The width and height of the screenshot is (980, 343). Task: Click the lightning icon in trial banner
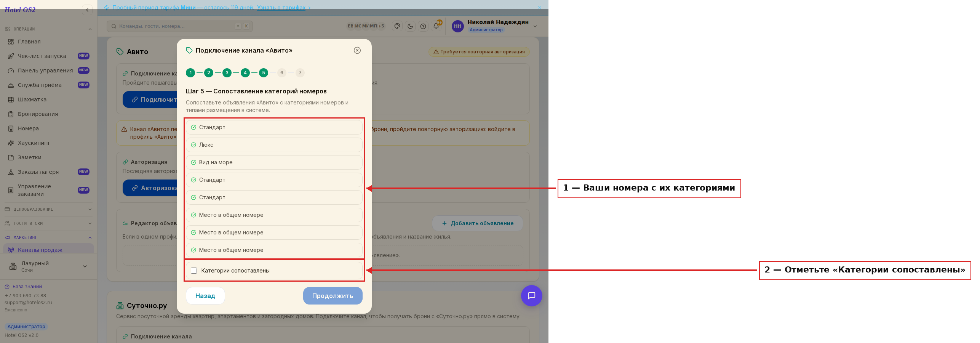tap(107, 8)
